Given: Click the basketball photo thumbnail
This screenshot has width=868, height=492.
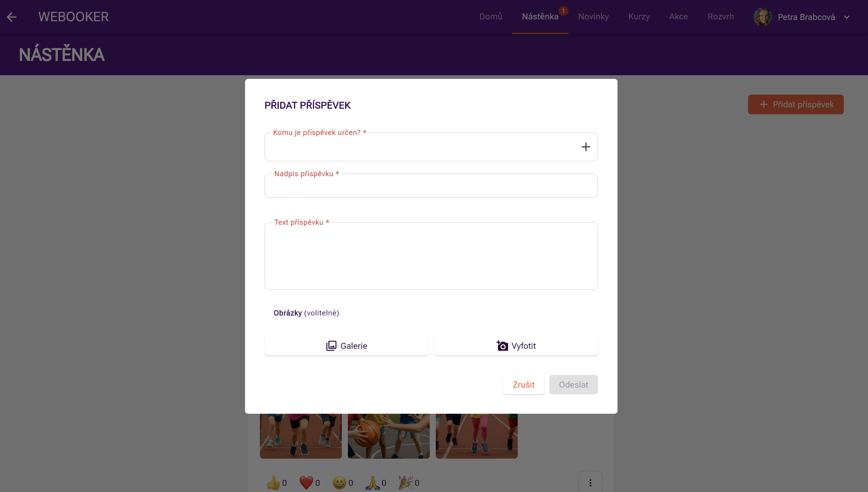Looking at the screenshot, I should pos(389,436).
